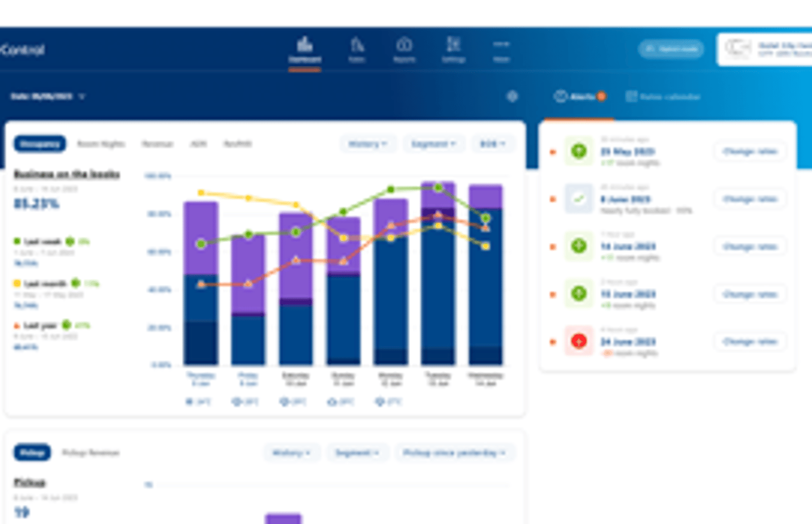Click the weather icon under Sunday

pyautogui.click(x=332, y=402)
